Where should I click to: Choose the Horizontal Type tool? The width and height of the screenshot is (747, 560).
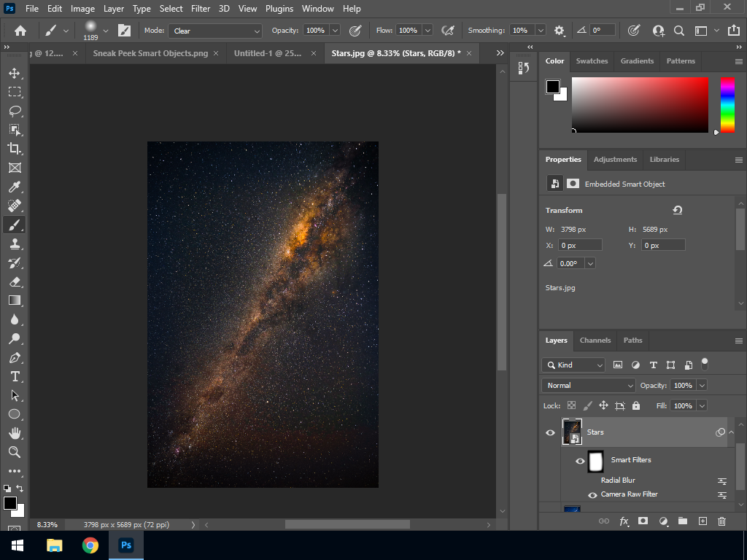[x=15, y=376]
